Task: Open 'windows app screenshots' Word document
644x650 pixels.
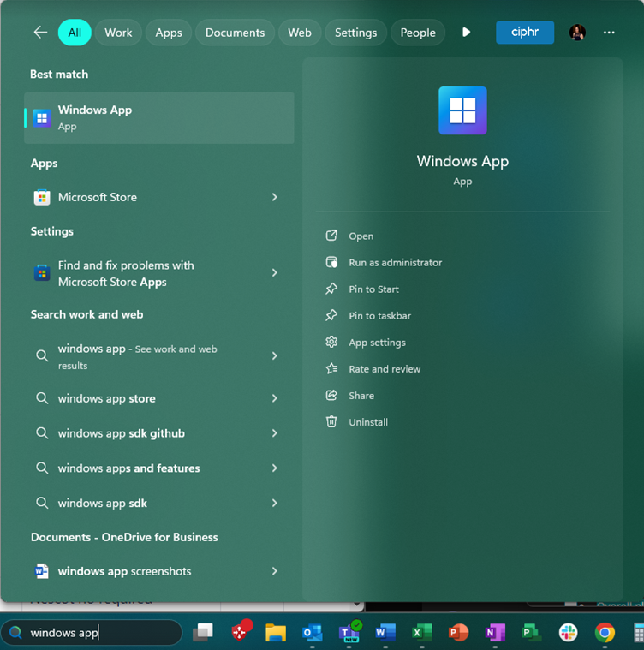Action: click(x=159, y=571)
